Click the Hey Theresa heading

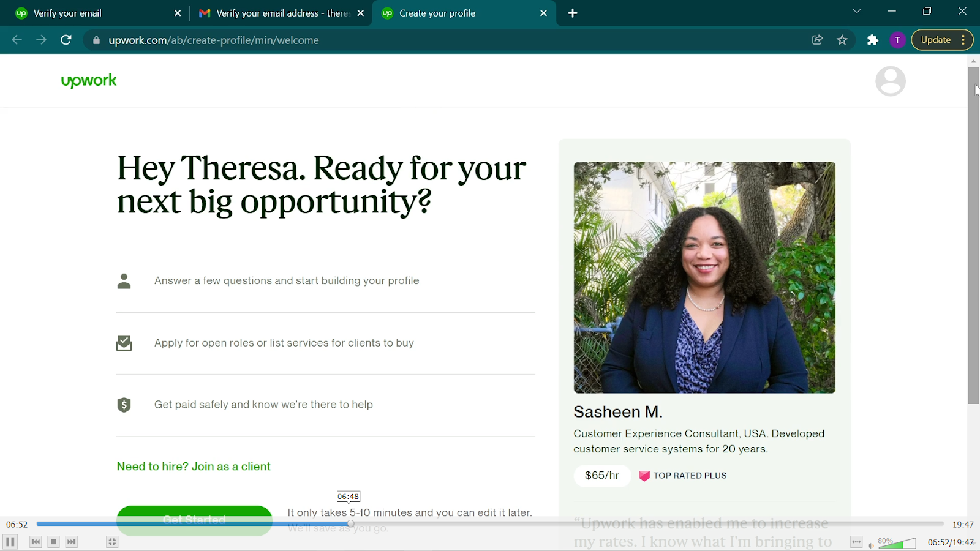tap(322, 184)
